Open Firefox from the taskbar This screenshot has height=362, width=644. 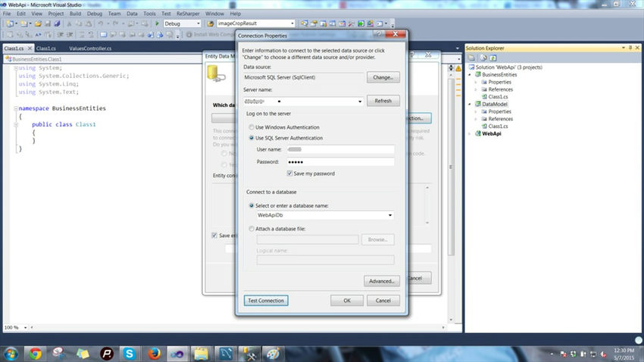155,354
